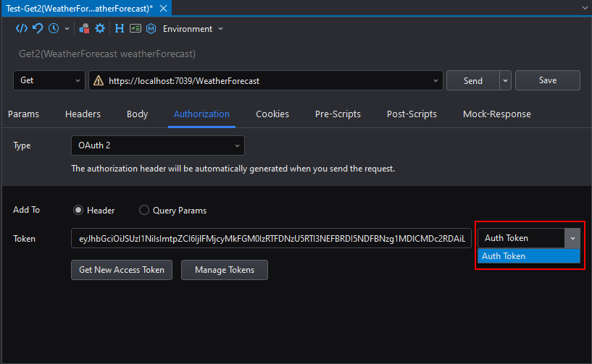This screenshot has height=364, width=592.
Task: Click the code view brackets icon
Action: tap(22, 29)
